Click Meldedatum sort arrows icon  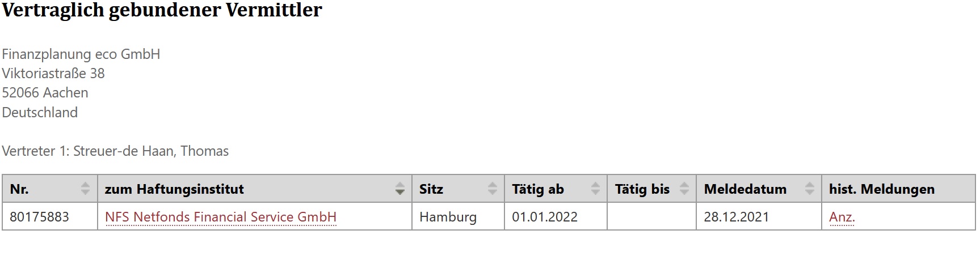click(809, 189)
